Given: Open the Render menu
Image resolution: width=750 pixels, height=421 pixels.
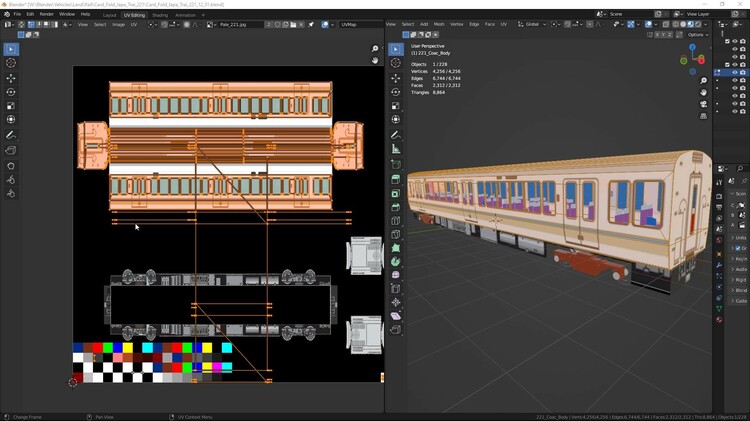Looking at the screenshot, I should (46, 14).
